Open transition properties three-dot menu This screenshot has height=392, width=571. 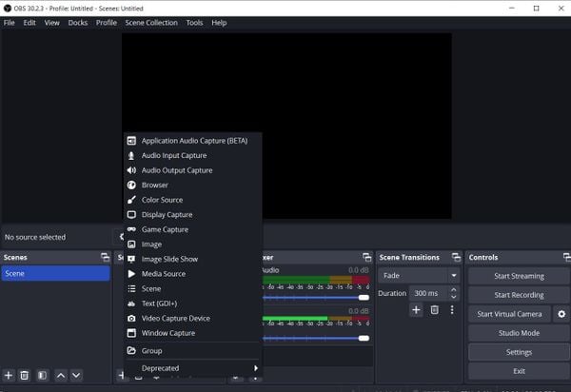point(452,309)
